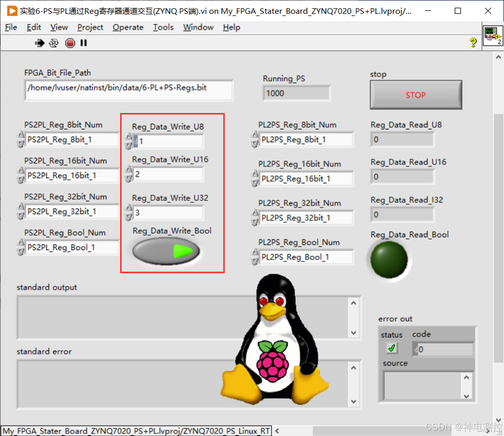Open the Help menu
This screenshot has height=436, width=504.
(231, 27)
